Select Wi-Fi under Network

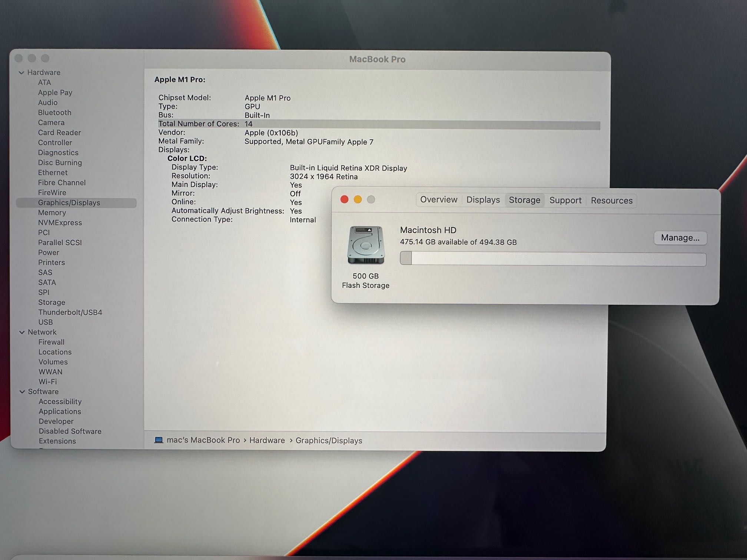(x=48, y=381)
